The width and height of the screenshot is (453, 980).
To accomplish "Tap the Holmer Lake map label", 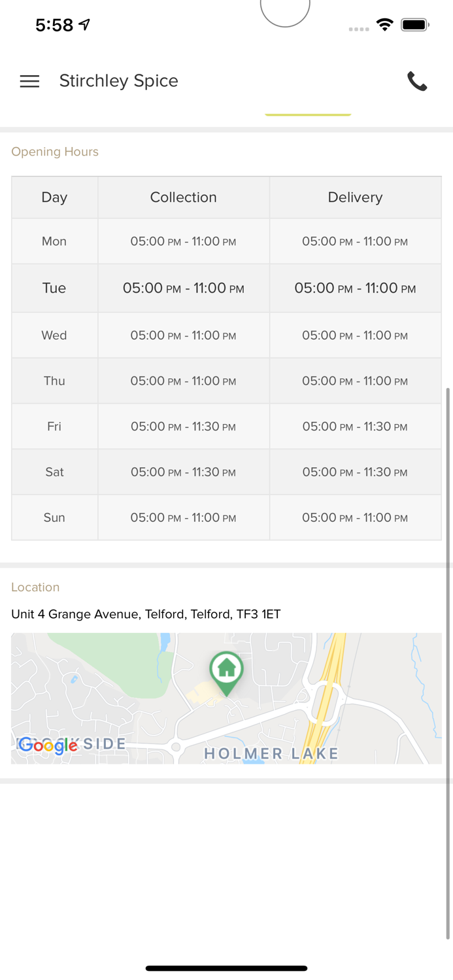I will (x=271, y=754).
